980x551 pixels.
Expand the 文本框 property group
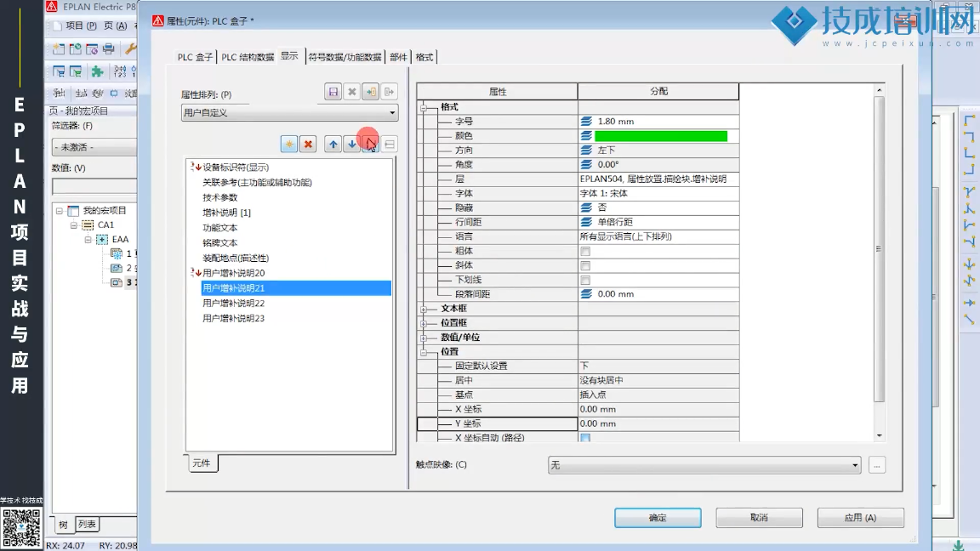(x=423, y=310)
